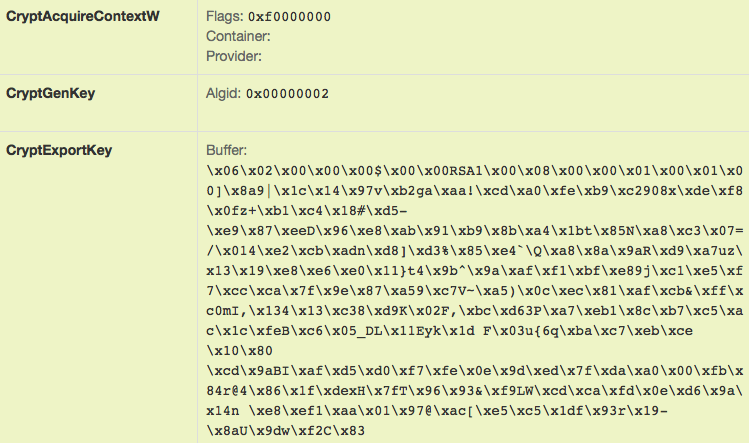Click the Algid value 0x00000002
The image size is (749, 443).
[287, 94]
